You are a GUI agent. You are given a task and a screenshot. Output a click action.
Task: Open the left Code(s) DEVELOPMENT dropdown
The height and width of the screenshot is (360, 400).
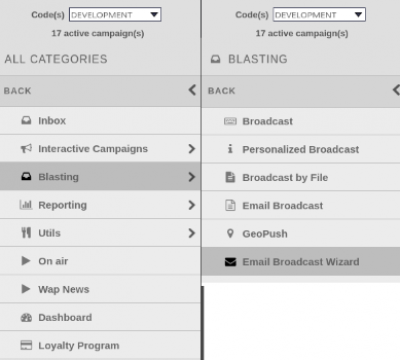(115, 15)
